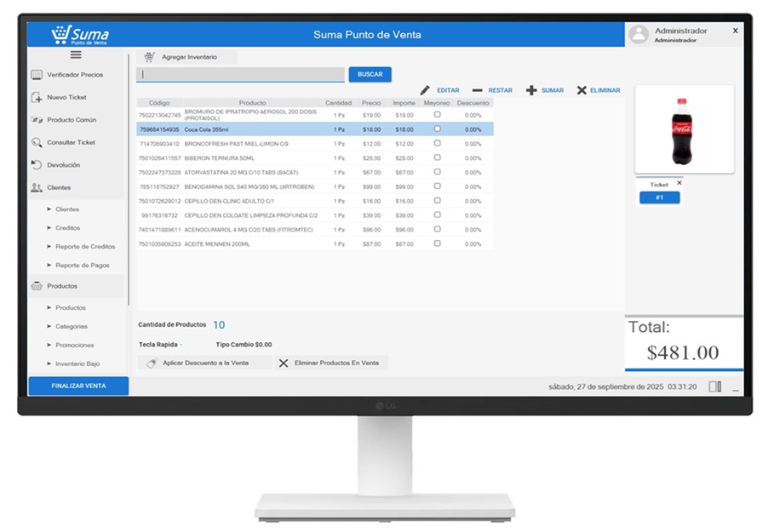The height and width of the screenshot is (532, 768).
Task: Toggle the hamburger menu icon
Action: (x=76, y=54)
